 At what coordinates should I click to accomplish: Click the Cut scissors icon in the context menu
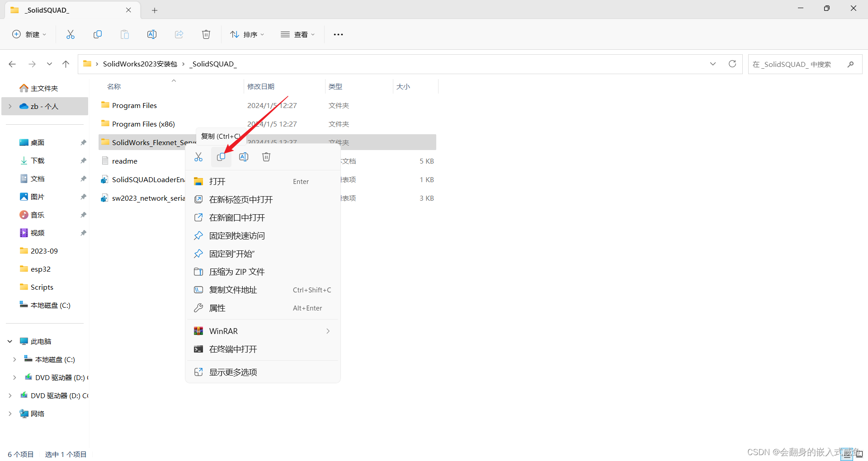(198, 157)
